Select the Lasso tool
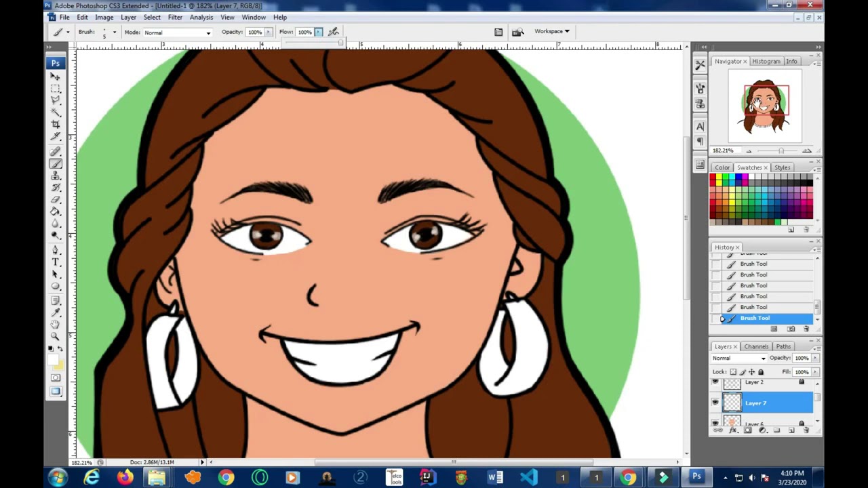This screenshot has width=868, height=488. tap(56, 101)
